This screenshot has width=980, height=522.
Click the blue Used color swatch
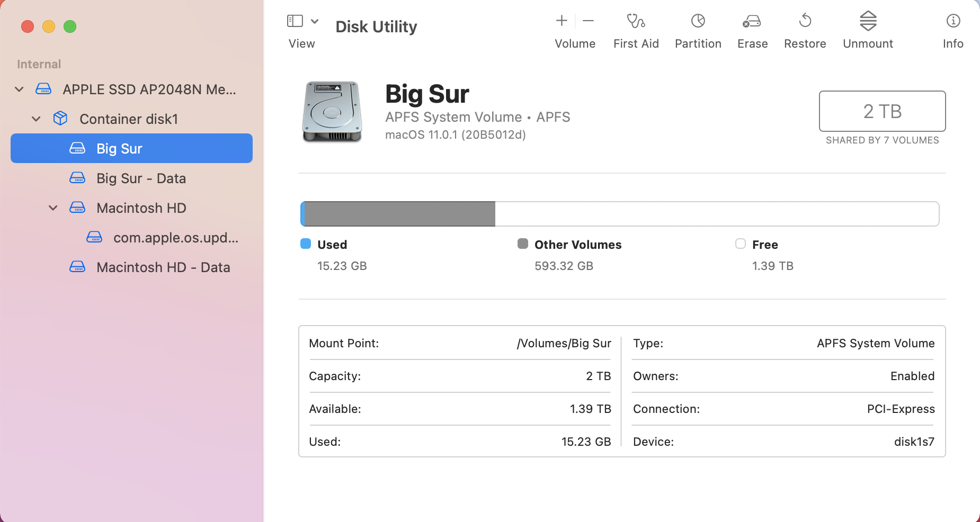tap(306, 244)
